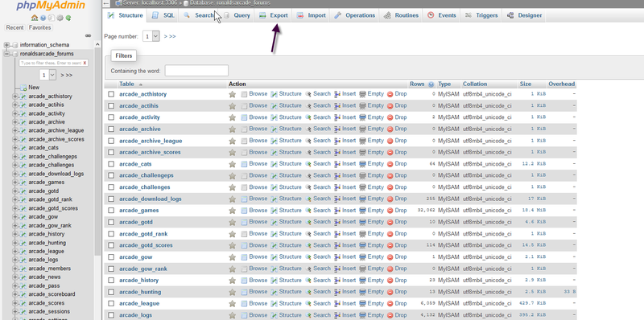
Task: Expand arcade_acthistory node in sidebar tree
Action: (x=15, y=96)
